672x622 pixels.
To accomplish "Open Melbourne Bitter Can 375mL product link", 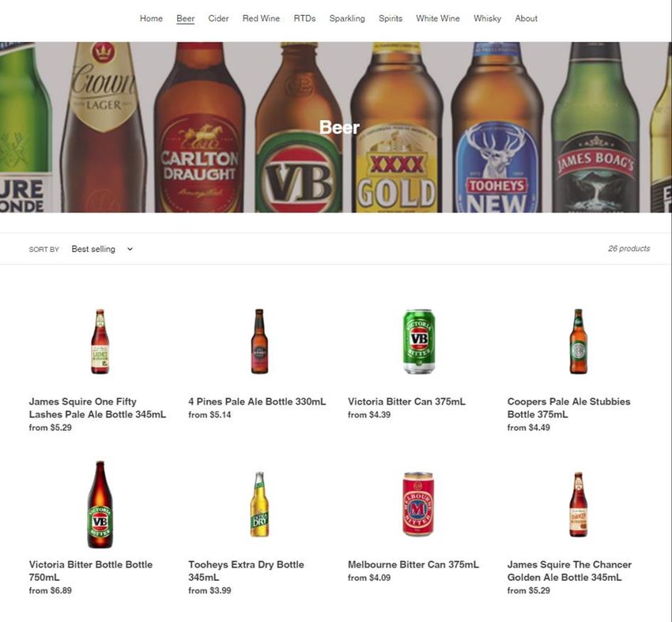I will [x=413, y=564].
